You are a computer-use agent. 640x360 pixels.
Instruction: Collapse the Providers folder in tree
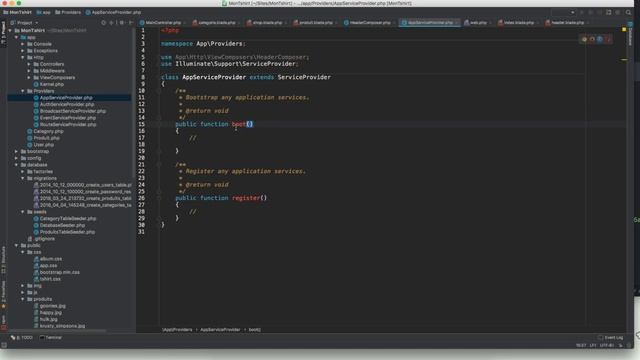(x=23, y=91)
